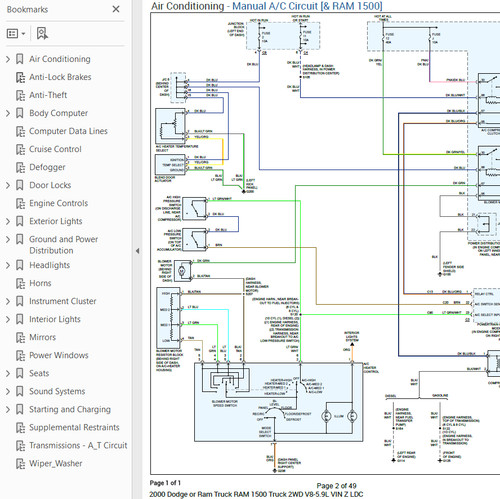Click the Supplemental Restraints bookmark icon
This screenshot has width=500, height=499.
[20, 427]
